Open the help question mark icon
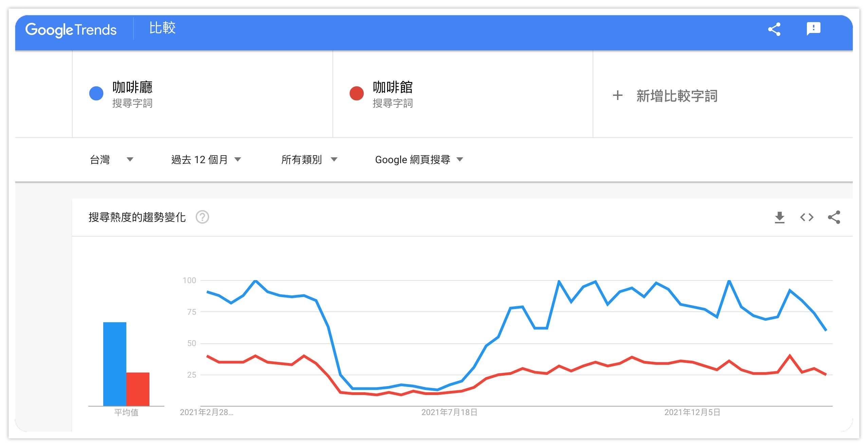Viewport: 868px width, 447px height. click(202, 217)
